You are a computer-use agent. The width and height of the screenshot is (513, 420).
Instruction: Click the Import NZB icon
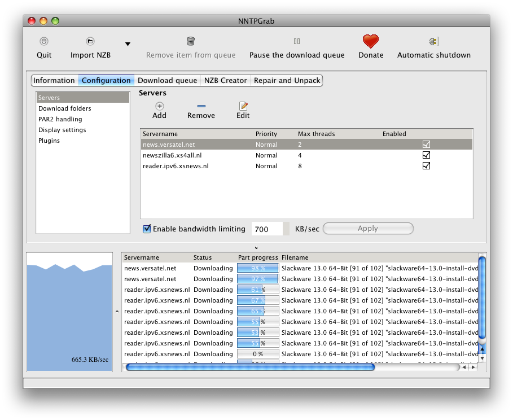pyautogui.click(x=90, y=41)
